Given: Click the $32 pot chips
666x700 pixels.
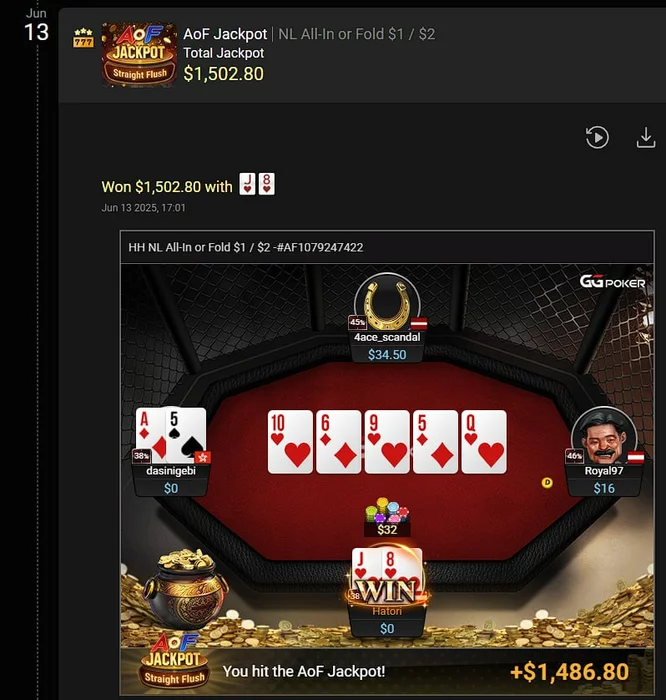Looking at the screenshot, I should pyautogui.click(x=387, y=517).
